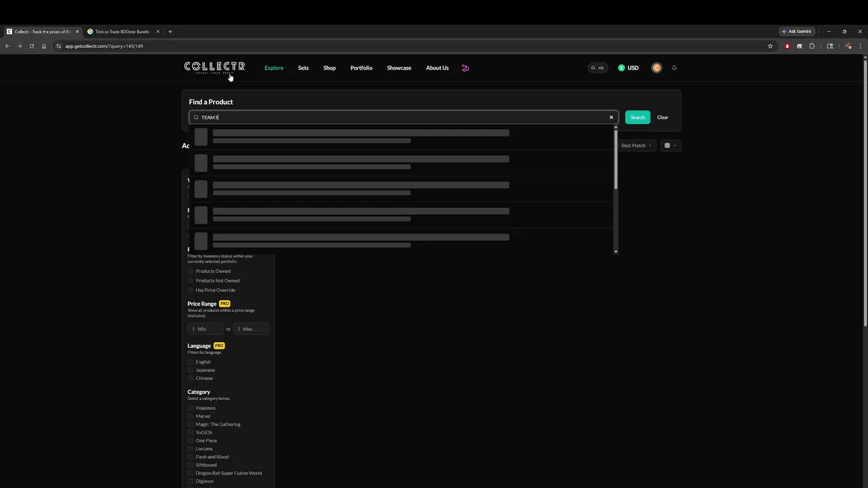
Task: Click the Find a Product search field
Action: tap(403, 117)
